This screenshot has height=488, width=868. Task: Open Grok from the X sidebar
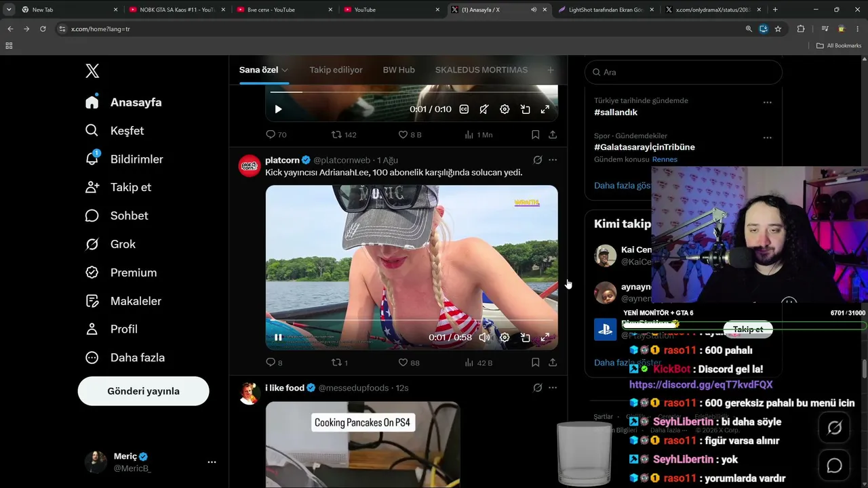(110, 244)
